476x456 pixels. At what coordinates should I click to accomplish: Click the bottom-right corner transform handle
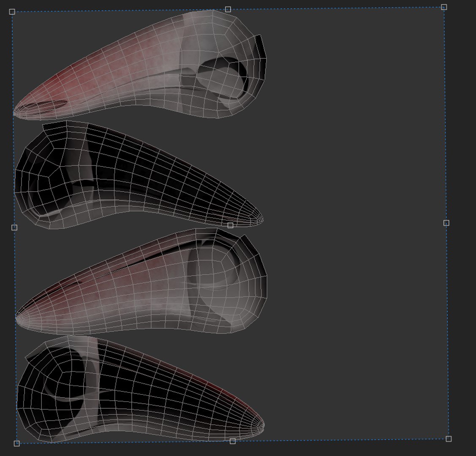point(449,439)
